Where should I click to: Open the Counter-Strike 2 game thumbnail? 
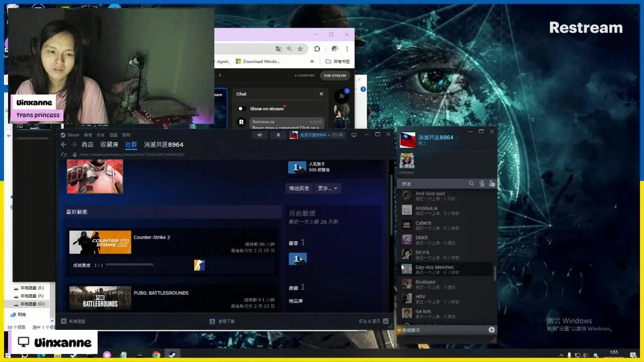[100, 242]
